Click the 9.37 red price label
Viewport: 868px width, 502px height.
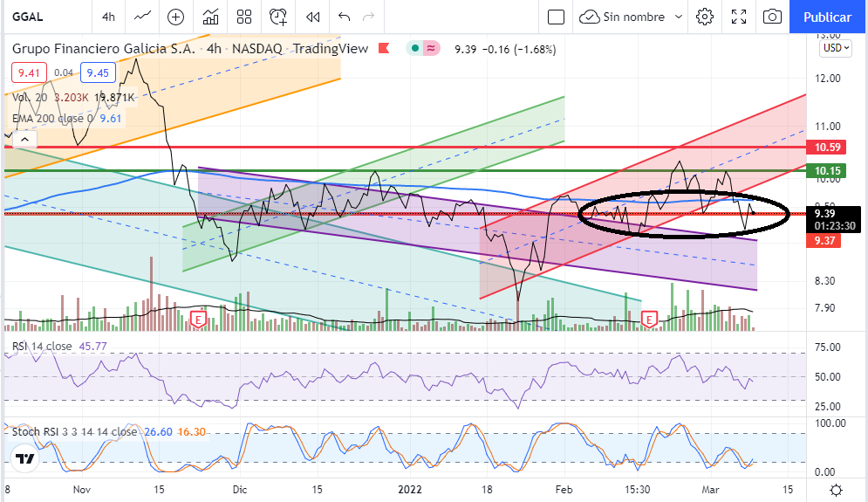pyautogui.click(x=824, y=240)
